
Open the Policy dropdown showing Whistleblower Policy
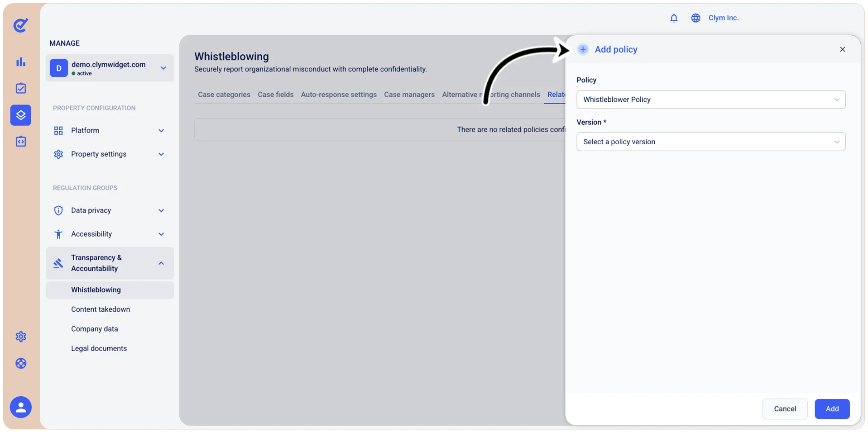click(x=711, y=100)
